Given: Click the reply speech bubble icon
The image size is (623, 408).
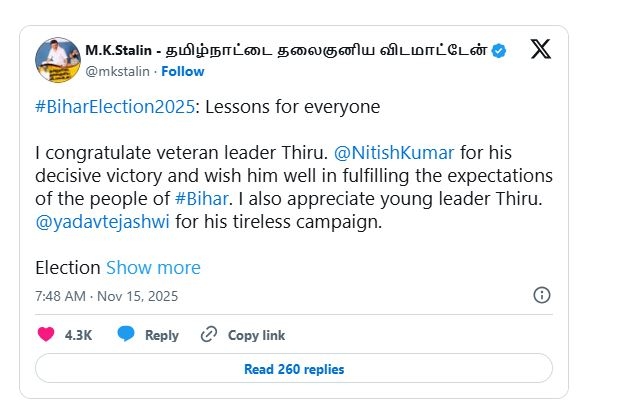Looking at the screenshot, I should pos(127,335).
